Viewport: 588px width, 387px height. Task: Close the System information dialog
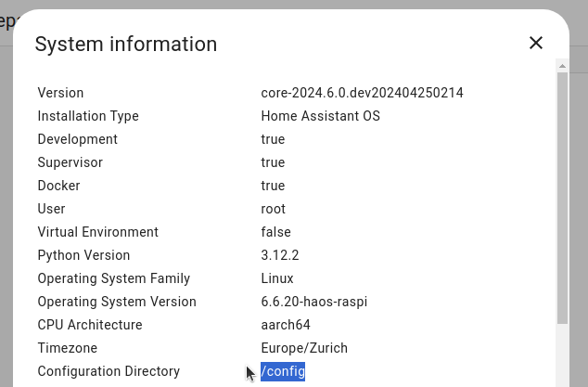(x=535, y=43)
